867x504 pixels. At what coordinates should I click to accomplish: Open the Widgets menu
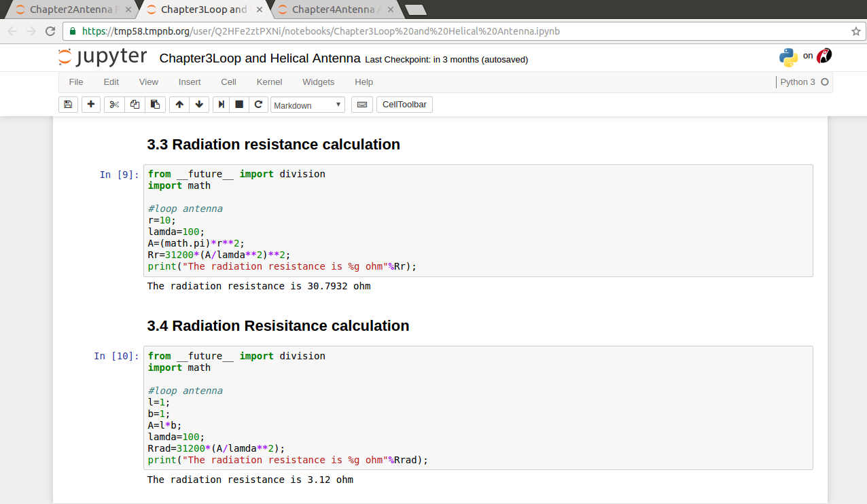[318, 82]
